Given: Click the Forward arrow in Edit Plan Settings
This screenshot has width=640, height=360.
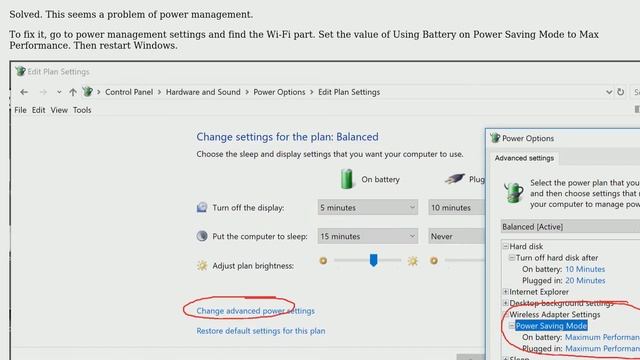Looking at the screenshot, I should point(43,92).
